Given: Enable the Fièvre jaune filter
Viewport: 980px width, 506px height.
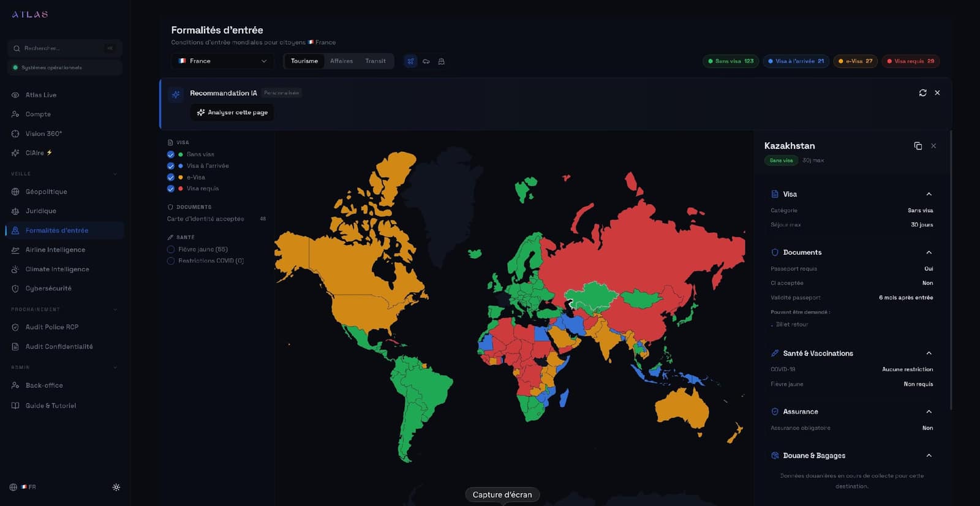Looking at the screenshot, I should [171, 249].
